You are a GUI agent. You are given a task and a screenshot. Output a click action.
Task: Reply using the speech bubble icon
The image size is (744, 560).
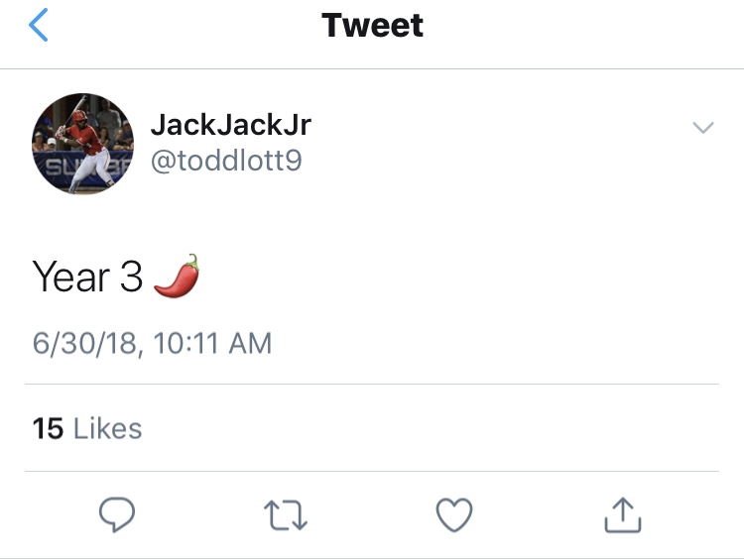tap(117, 513)
